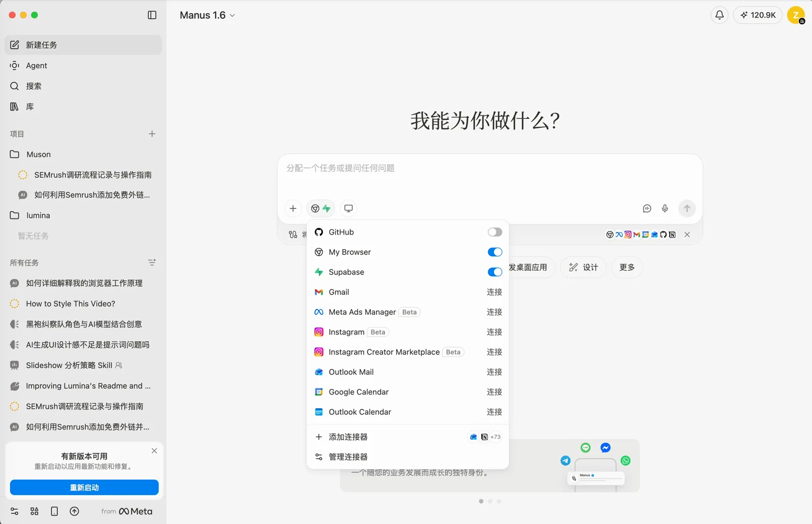
Task: Close the connector icons strip
Action: 687,235
